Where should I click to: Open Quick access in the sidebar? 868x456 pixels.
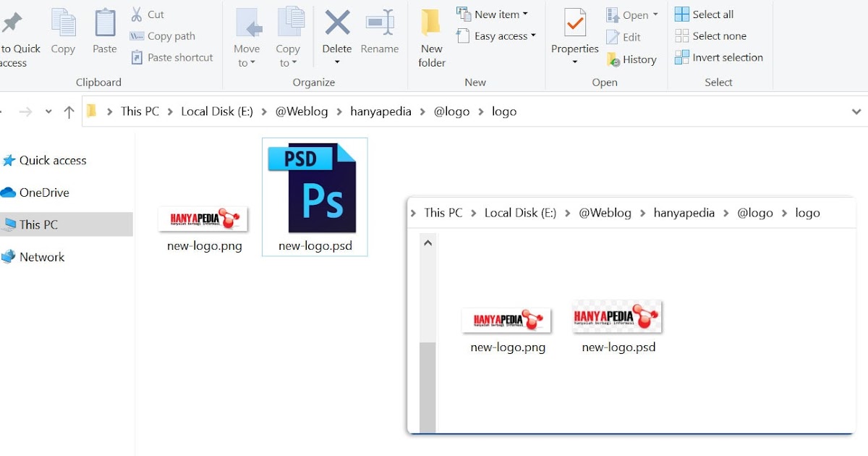tap(45, 161)
